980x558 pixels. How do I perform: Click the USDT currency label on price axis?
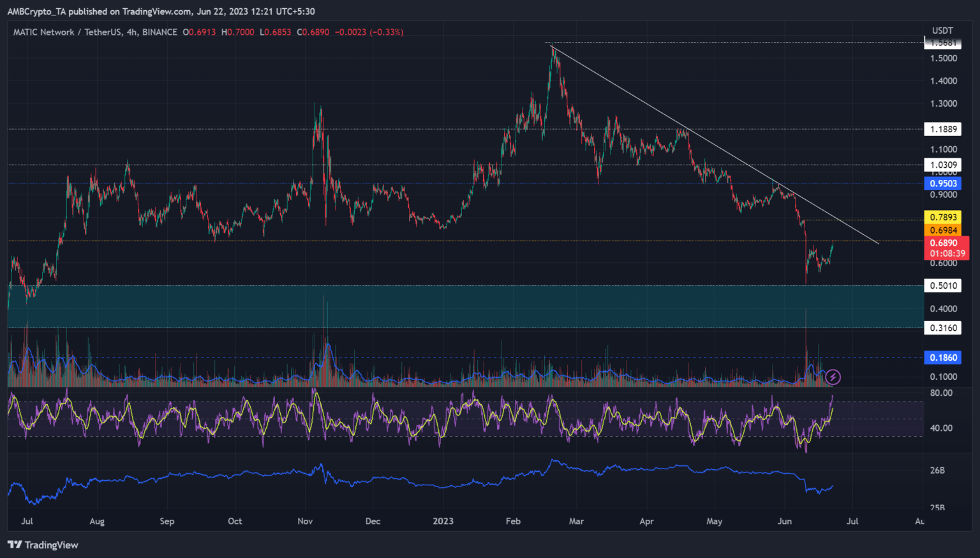942,30
